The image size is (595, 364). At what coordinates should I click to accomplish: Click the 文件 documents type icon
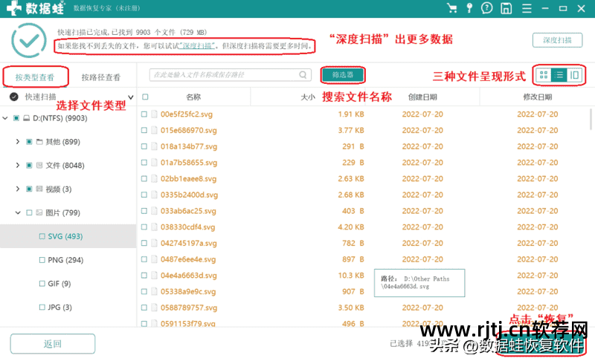(39, 166)
